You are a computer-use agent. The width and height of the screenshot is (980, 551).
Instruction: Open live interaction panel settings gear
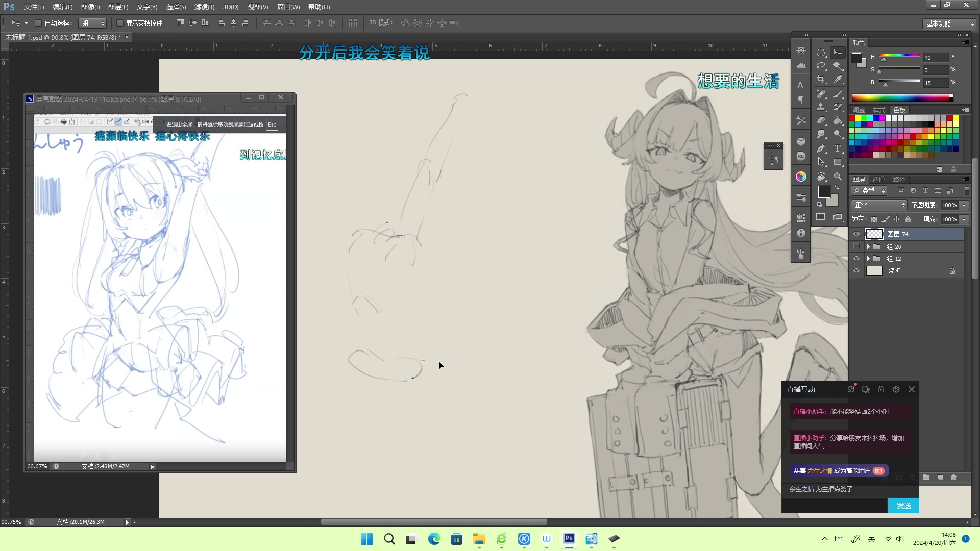896,389
